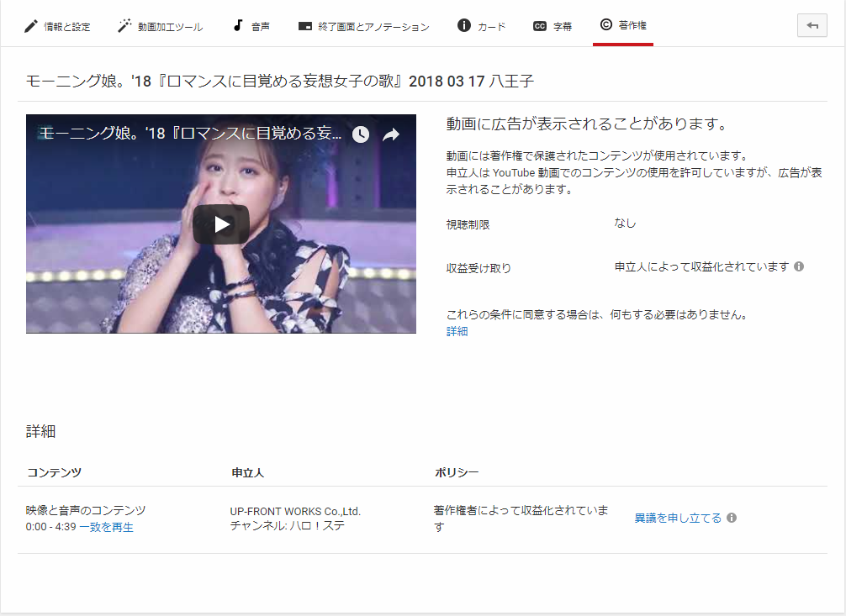This screenshot has height=616, width=846.
Task: Play the video with center play button
Action: 221,224
